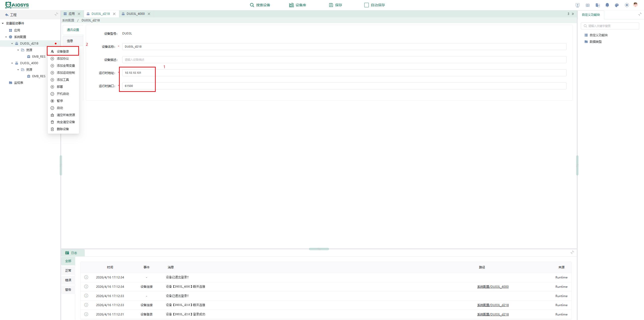Choose 添加全局变量 from context menu

(x=63, y=66)
